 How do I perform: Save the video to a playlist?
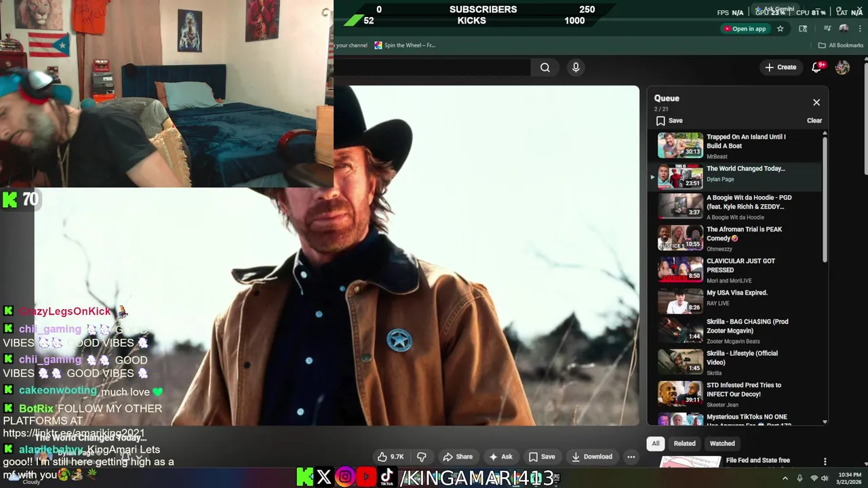pos(542,457)
